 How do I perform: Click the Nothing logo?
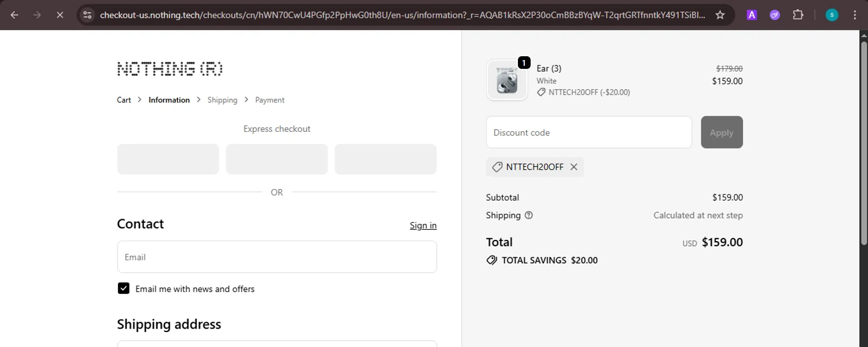(170, 69)
